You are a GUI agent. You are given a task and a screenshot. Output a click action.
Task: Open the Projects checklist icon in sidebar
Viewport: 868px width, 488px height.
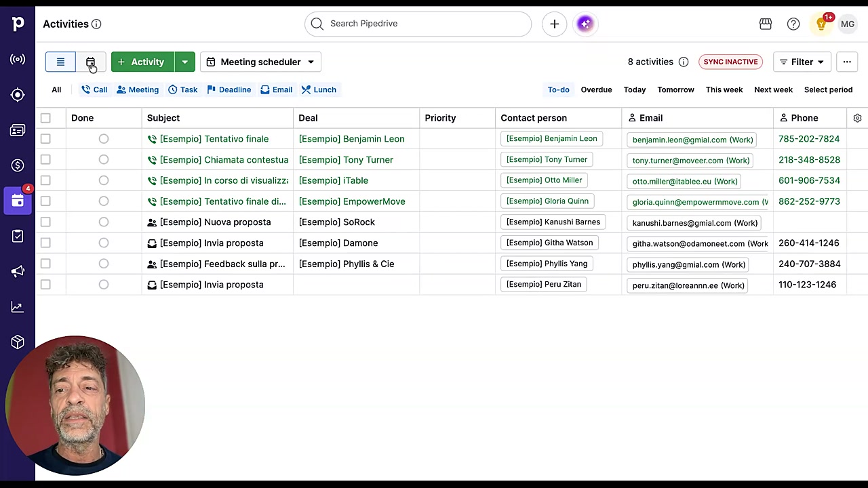pyautogui.click(x=18, y=236)
